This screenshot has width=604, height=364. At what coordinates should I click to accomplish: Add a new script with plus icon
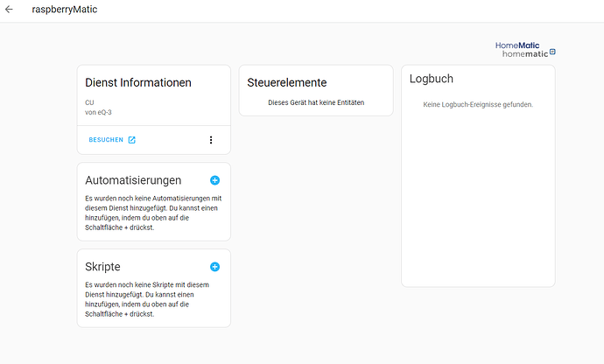[215, 267]
